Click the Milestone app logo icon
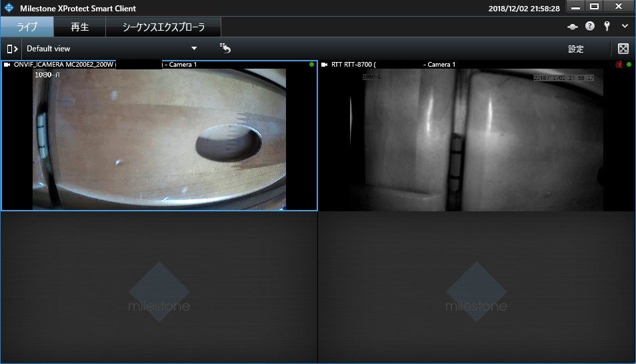 (9, 8)
